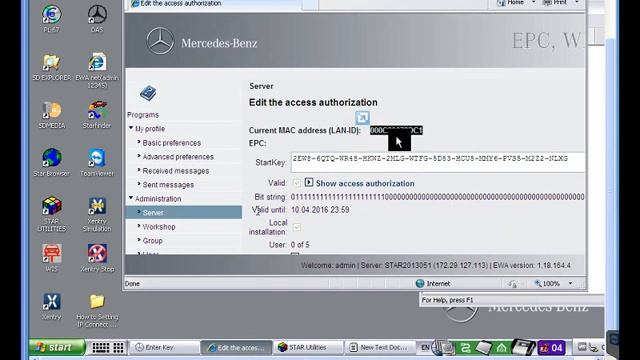Click the Show access authorization arrow icon

(309, 182)
